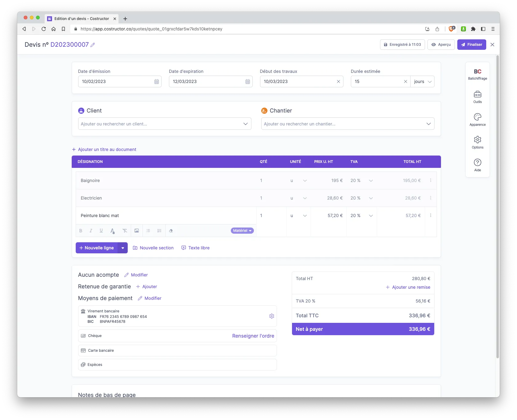Click the Enregistré à 11:03 button
Viewport: 517px width, 420px height.
coord(402,45)
